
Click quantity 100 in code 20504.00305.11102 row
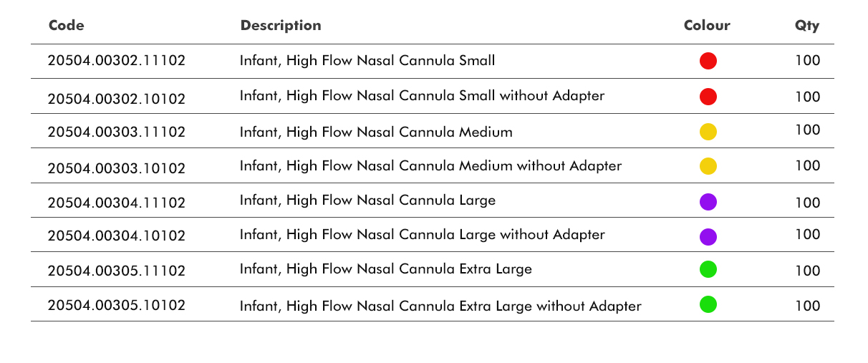[x=807, y=271]
